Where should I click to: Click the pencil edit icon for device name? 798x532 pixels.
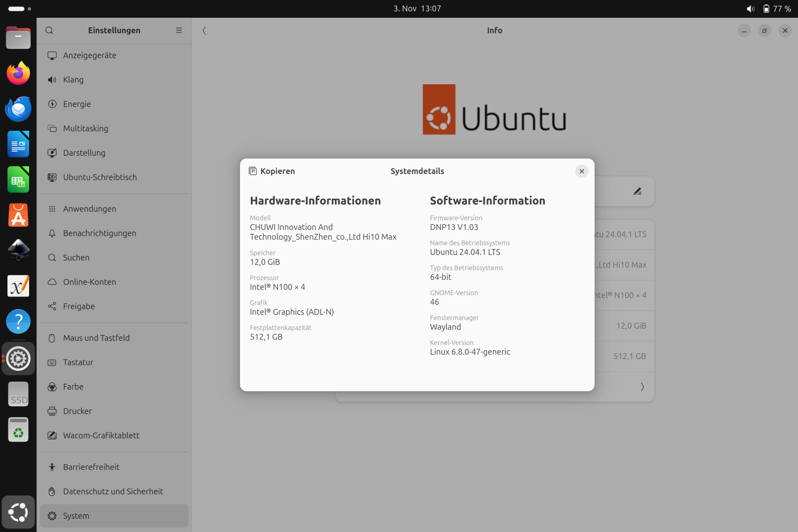637,192
